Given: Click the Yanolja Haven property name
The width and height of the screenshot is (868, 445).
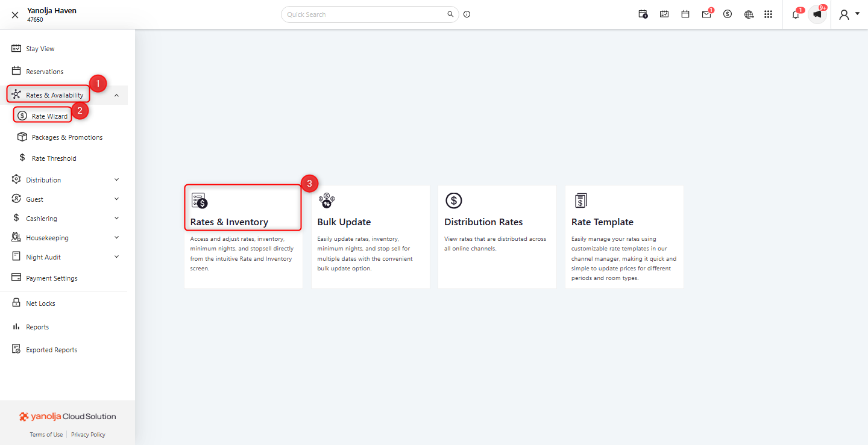Looking at the screenshot, I should [x=52, y=11].
